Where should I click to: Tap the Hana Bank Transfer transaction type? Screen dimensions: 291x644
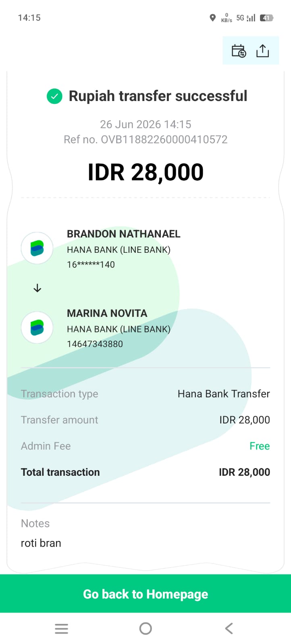coord(224,394)
